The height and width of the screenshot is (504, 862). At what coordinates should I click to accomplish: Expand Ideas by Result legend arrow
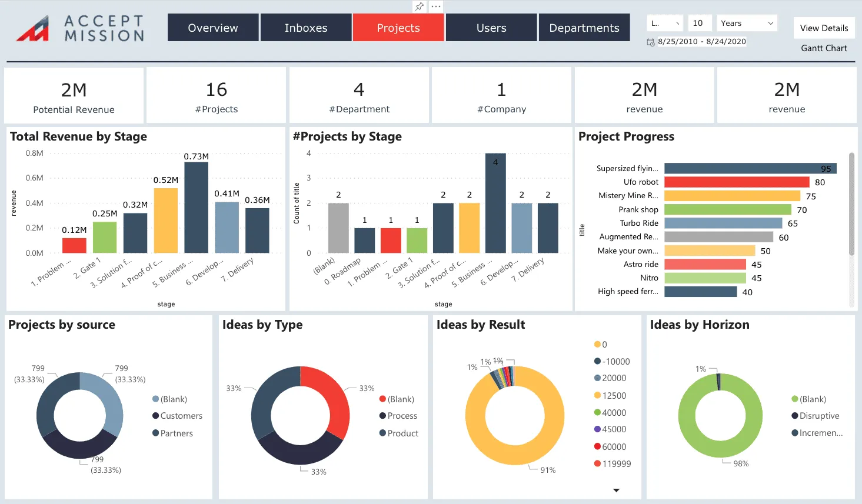coord(616,490)
